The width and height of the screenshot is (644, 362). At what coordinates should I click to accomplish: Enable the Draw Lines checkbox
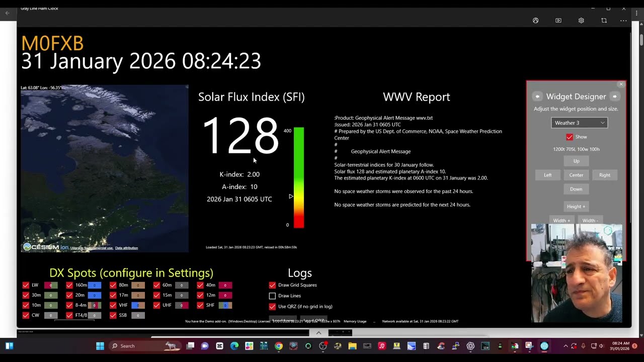tap(272, 296)
